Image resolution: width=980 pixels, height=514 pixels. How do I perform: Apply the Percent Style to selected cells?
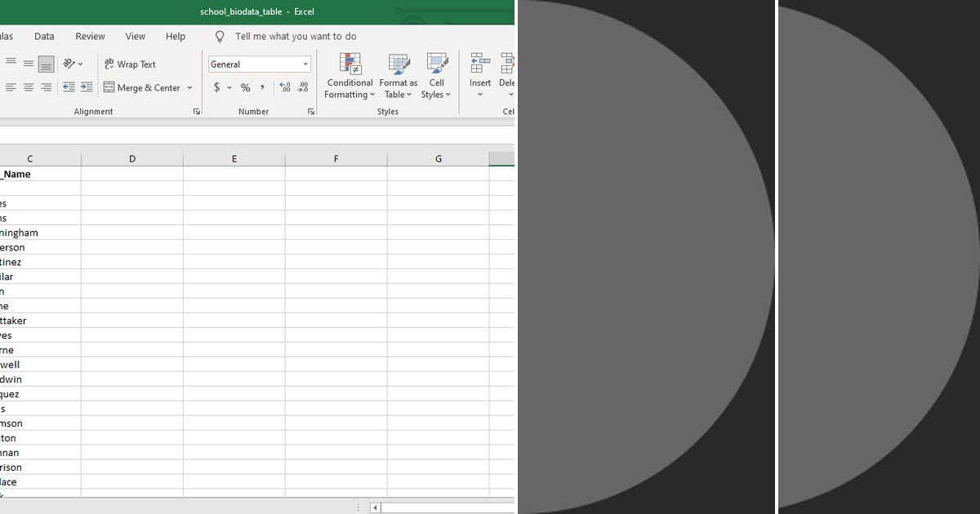tap(245, 87)
